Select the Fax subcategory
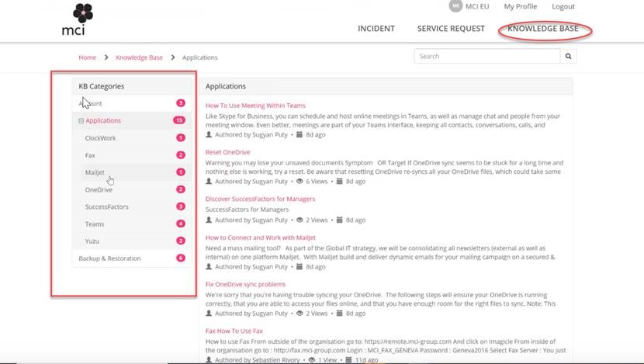 [90, 155]
